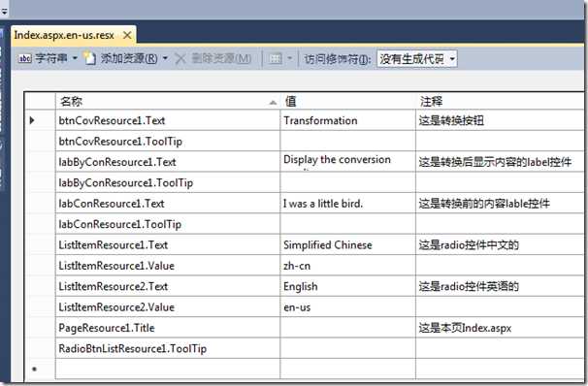Click the zh-cn value cell
588x386 pixels.
pyautogui.click(x=347, y=266)
